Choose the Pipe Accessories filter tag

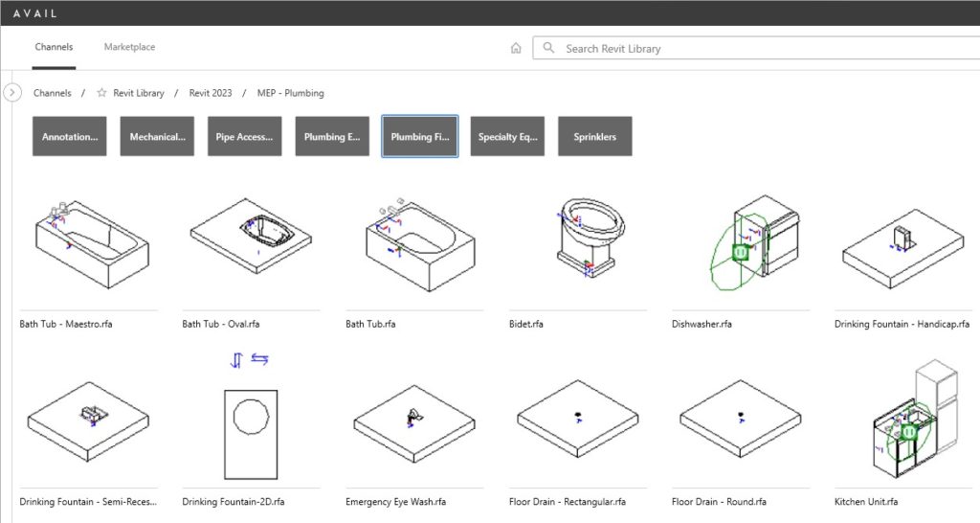click(x=245, y=137)
